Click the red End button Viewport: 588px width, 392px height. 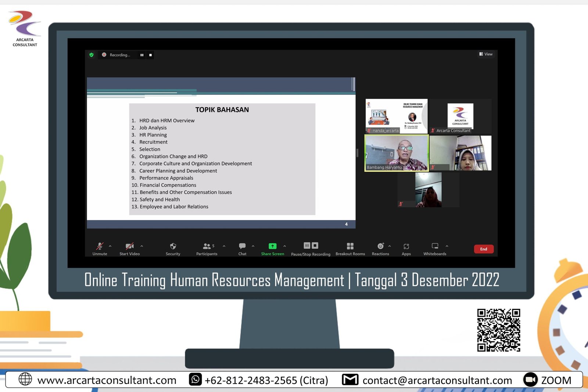(484, 249)
